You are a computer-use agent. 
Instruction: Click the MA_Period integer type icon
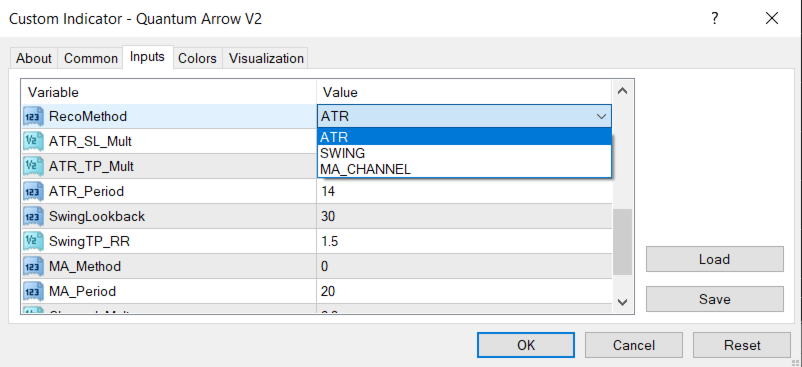pyautogui.click(x=32, y=291)
